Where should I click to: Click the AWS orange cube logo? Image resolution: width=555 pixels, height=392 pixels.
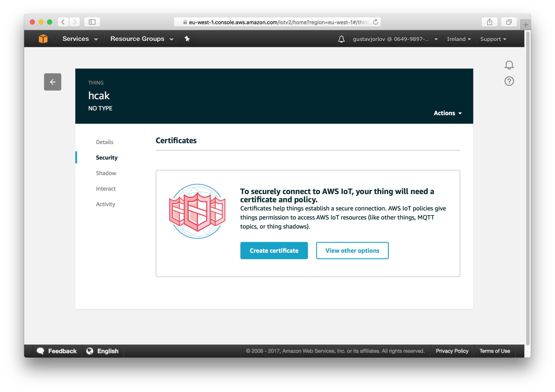pyautogui.click(x=43, y=39)
